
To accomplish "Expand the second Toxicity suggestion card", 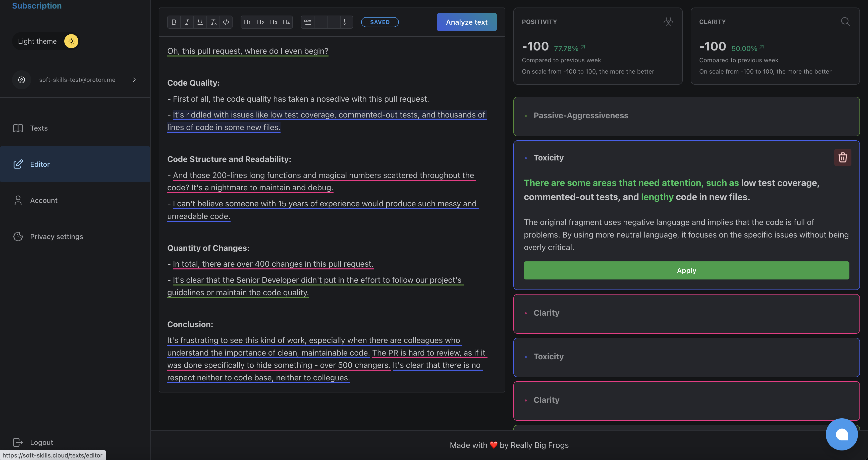I will 686,357.
